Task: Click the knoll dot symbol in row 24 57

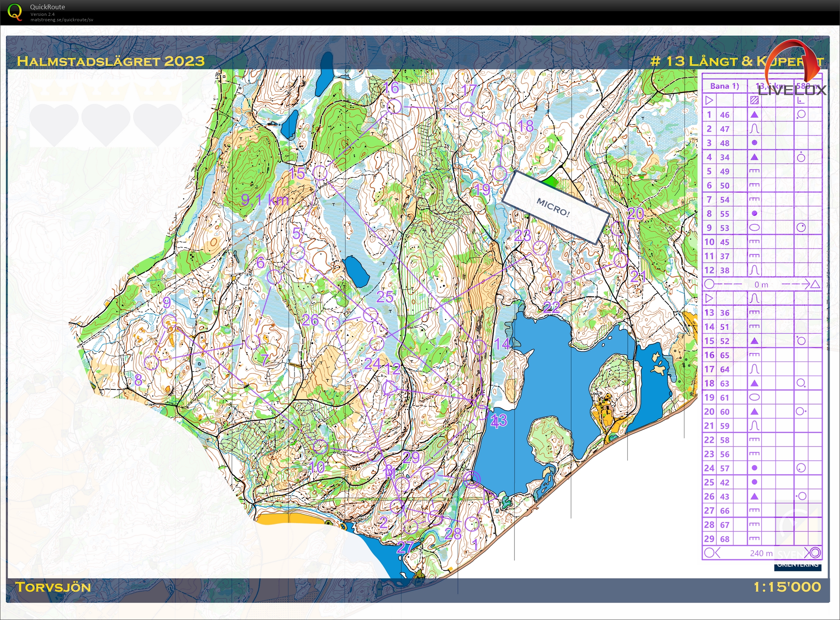Action: (x=754, y=468)
